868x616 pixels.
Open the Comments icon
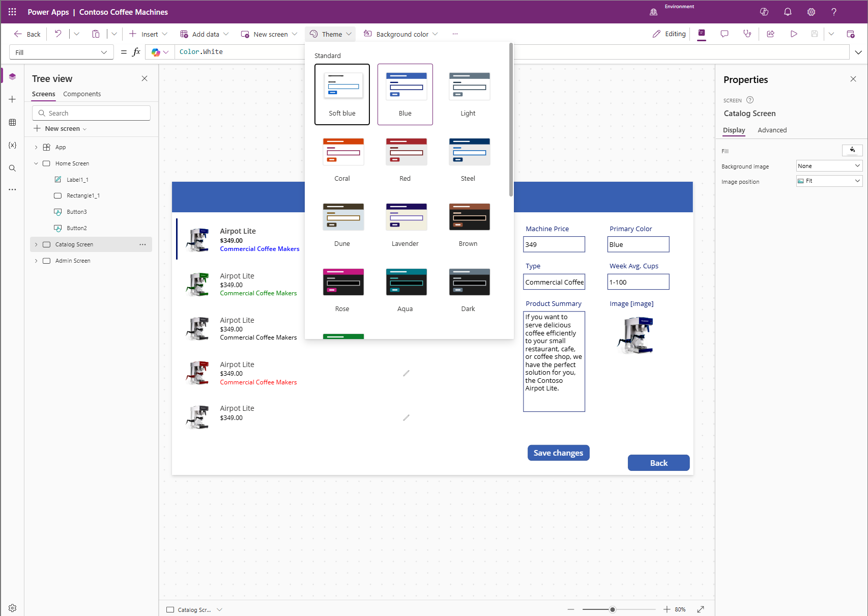point(725,34)
